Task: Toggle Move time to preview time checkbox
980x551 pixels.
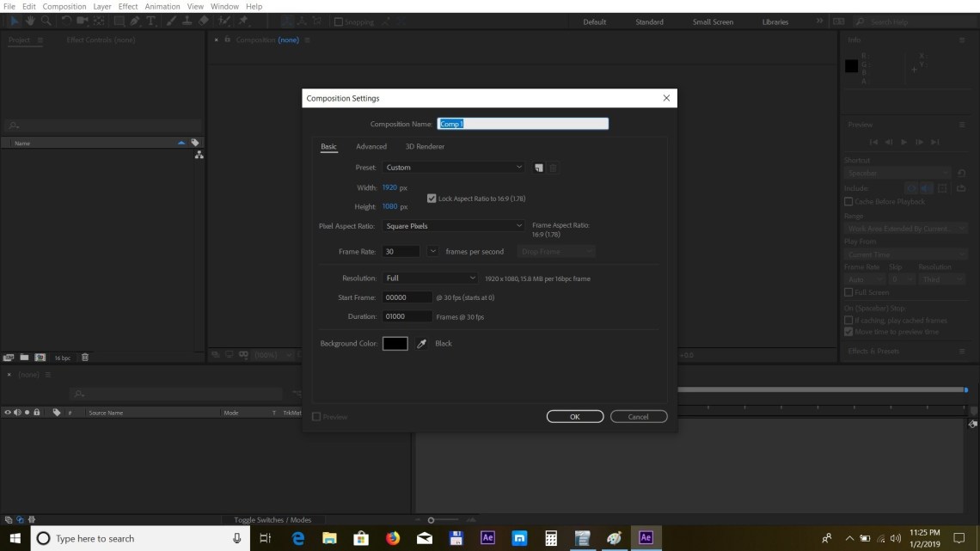Action: [848, 332]
